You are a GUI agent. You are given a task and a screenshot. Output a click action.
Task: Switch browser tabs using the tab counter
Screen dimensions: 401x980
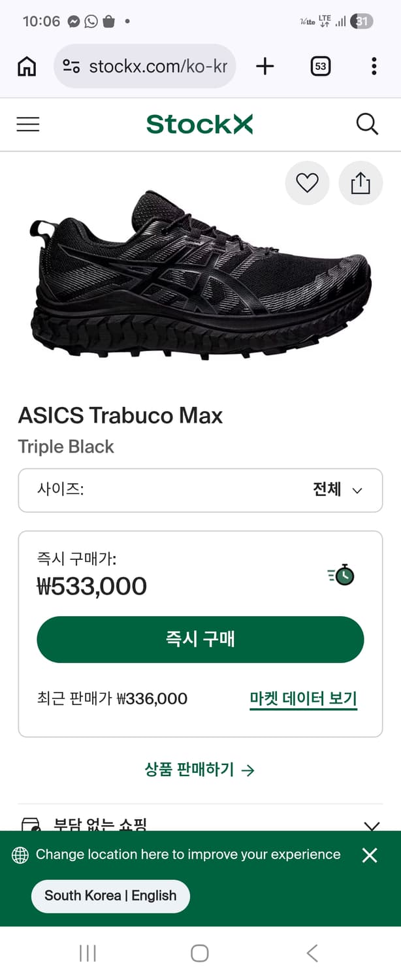tap(319, 66)
